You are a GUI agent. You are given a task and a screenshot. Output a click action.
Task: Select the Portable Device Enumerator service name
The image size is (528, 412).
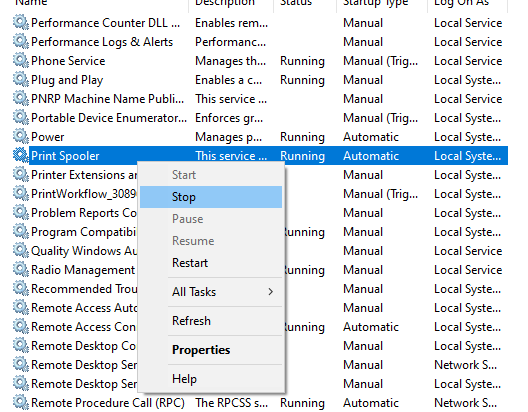coord(109,118)
